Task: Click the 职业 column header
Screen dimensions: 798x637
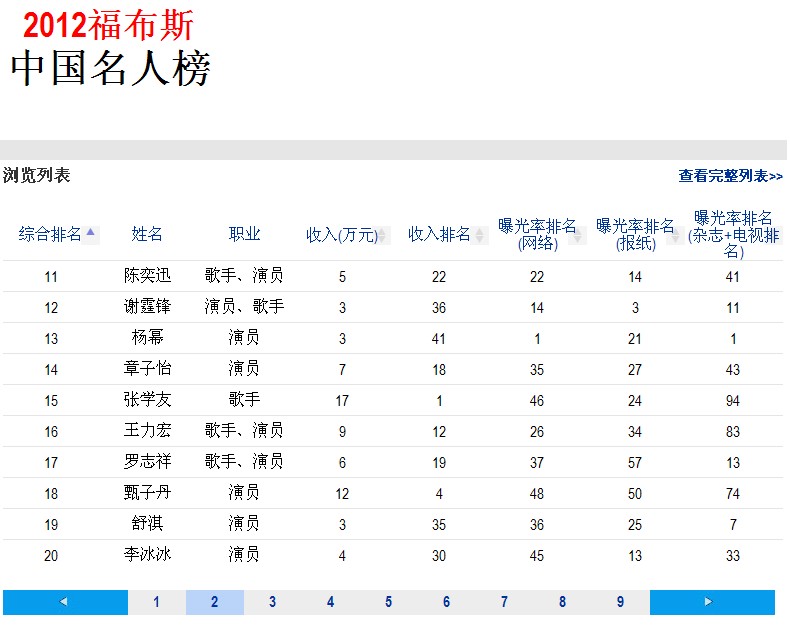Action: [244, 234]
